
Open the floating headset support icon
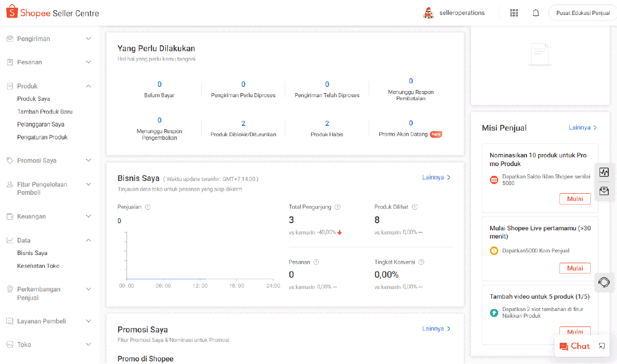pos(604,282)
